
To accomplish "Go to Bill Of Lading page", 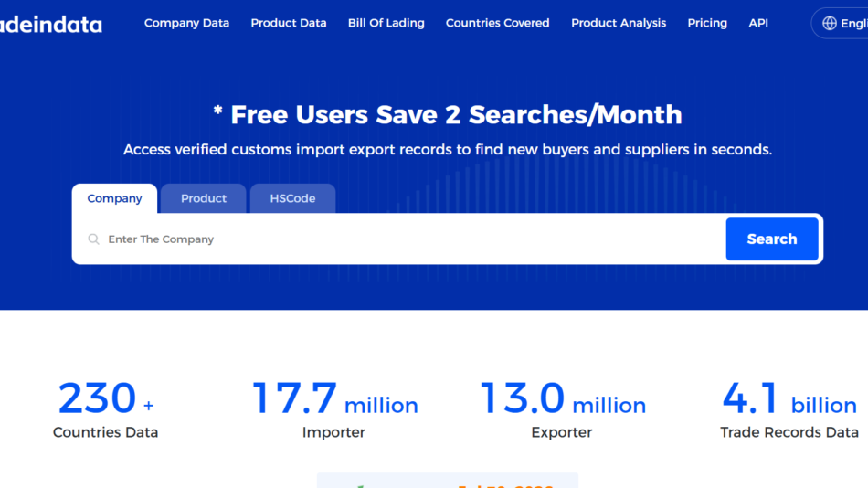I will pos(386,23).
